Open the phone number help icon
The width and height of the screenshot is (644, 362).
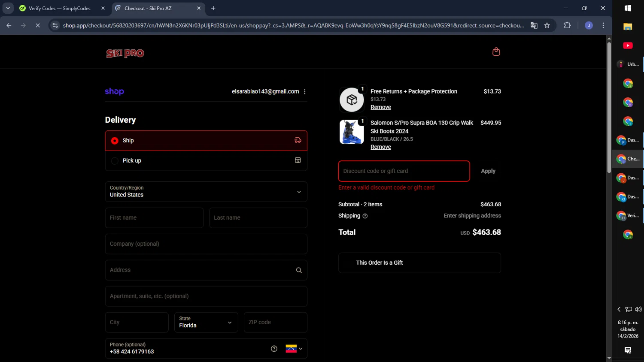274,349
